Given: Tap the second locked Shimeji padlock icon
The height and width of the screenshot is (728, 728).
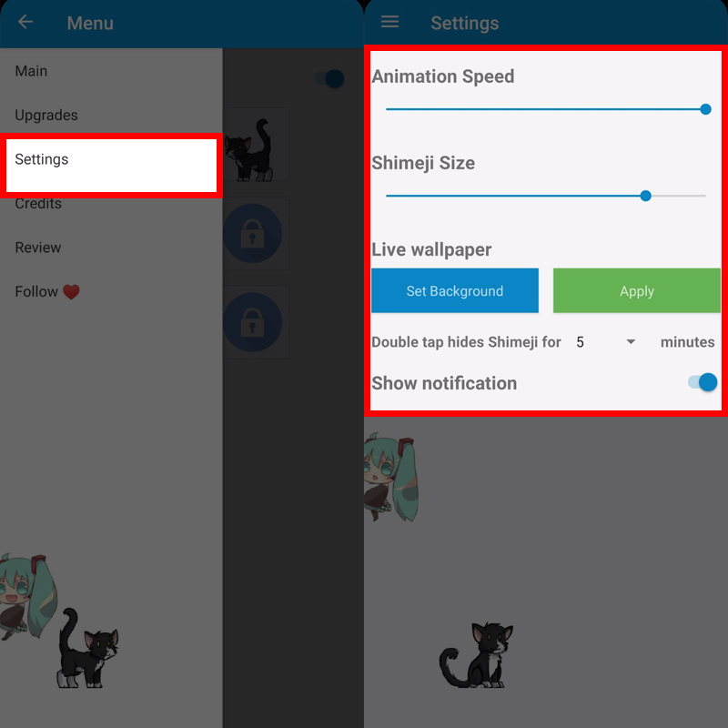Looking at the screenshot, I should [x=252, y=322].
